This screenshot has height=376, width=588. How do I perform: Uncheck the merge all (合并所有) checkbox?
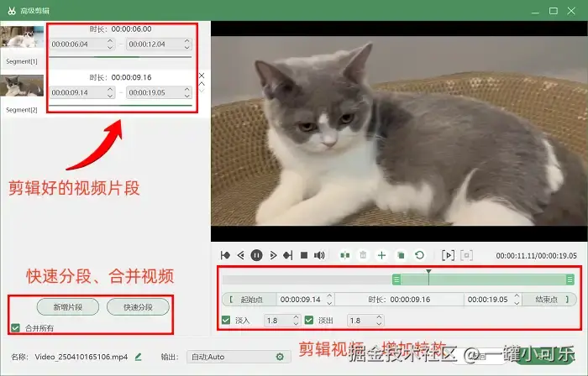tap(15, 328)
